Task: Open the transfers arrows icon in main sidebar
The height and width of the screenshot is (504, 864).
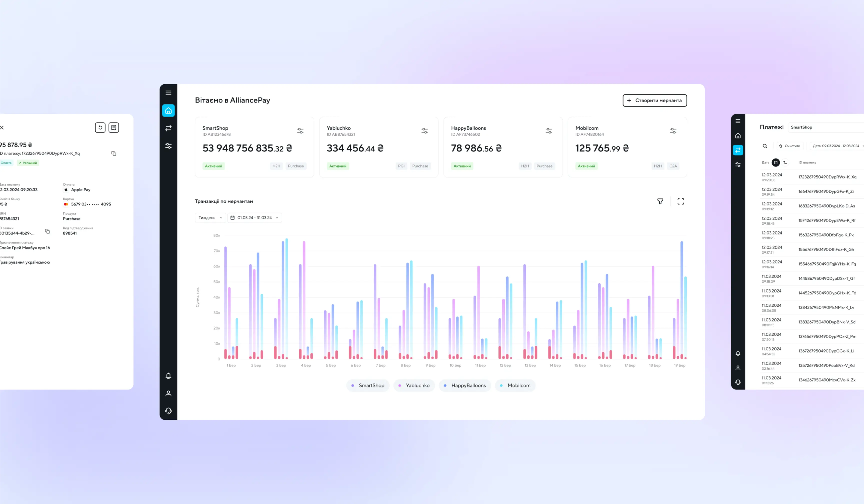Action: tap(168, 128)
